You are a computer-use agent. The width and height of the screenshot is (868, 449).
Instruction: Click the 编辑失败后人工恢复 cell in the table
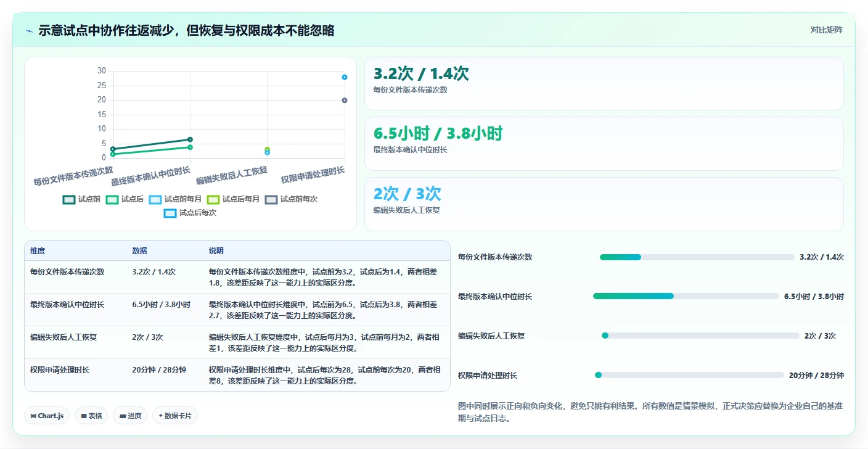pyautogui.click(x=75, y=342)
